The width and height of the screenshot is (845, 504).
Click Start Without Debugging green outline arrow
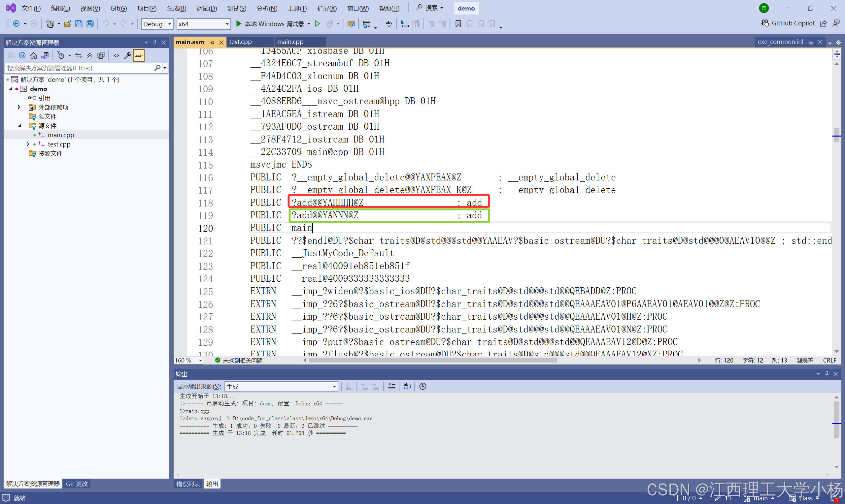coord(317,24)
